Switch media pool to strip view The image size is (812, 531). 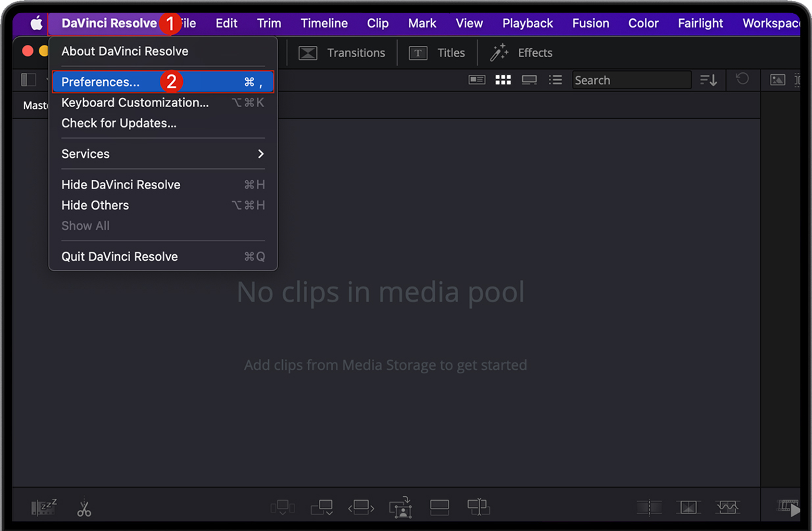point(529,80)
